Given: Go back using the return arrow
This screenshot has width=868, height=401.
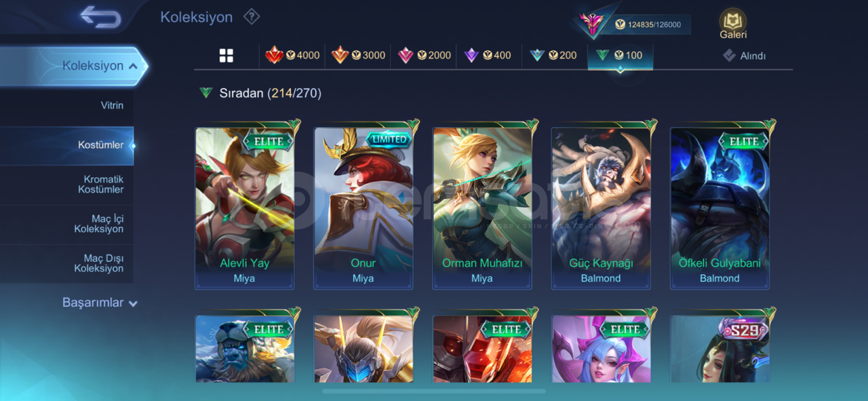Looking at the screenshot, I should (100, 17).
